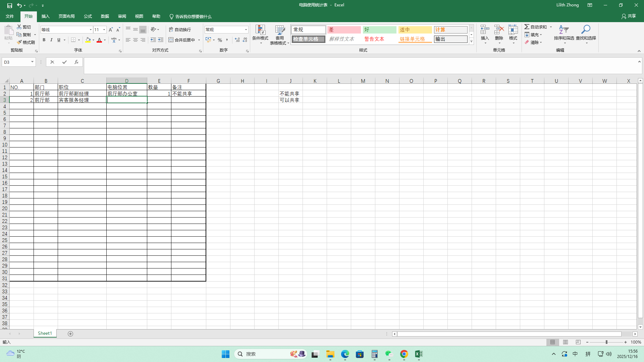Expand the Name Box dropdown arrow
The width and height of the screenshot is (644, 362).
32,62
